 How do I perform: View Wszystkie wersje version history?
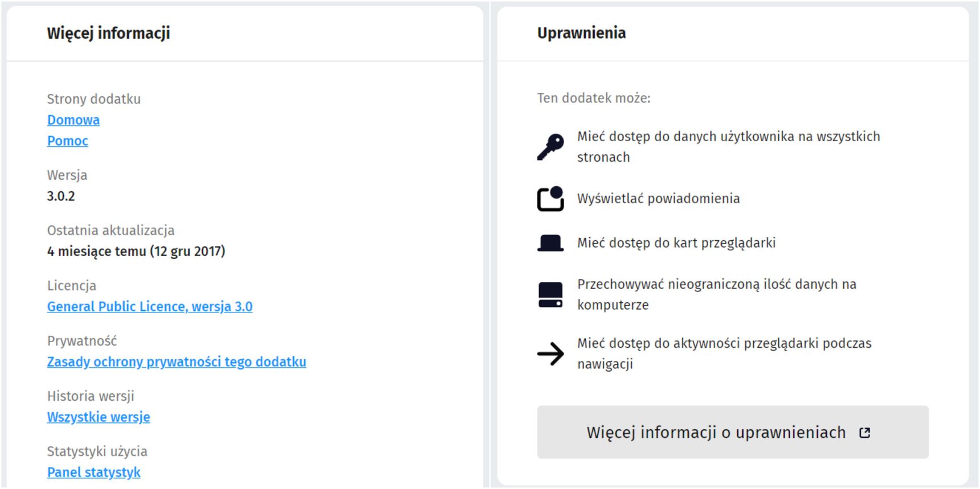tap(99, 417)
